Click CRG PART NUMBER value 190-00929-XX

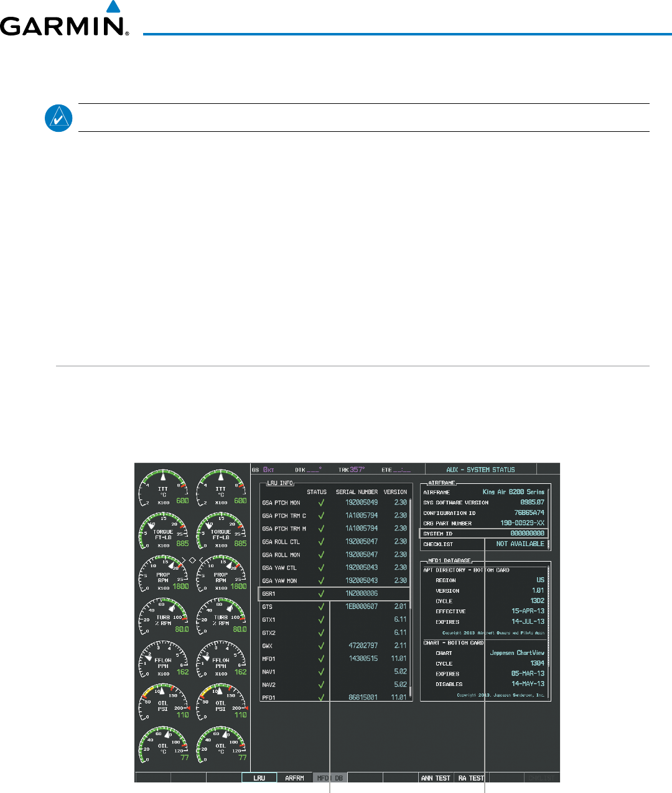522,523
